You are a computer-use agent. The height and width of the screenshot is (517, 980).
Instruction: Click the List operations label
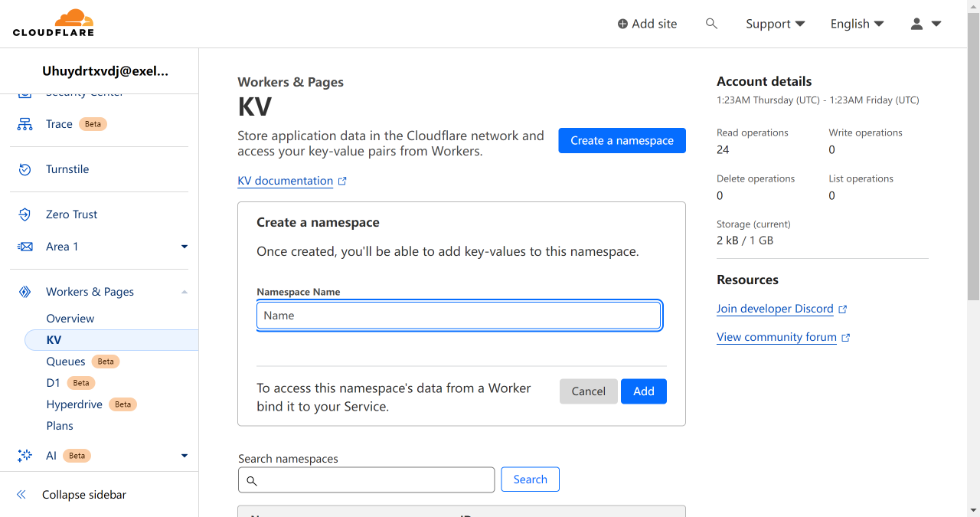[x=861, y=178]
